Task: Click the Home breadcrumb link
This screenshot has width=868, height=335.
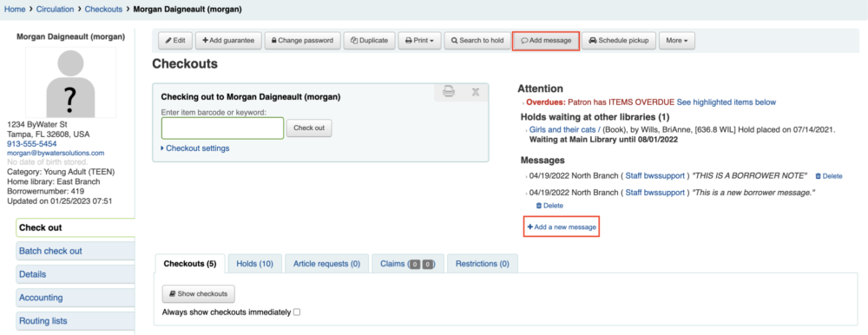Action: [15, 10]
